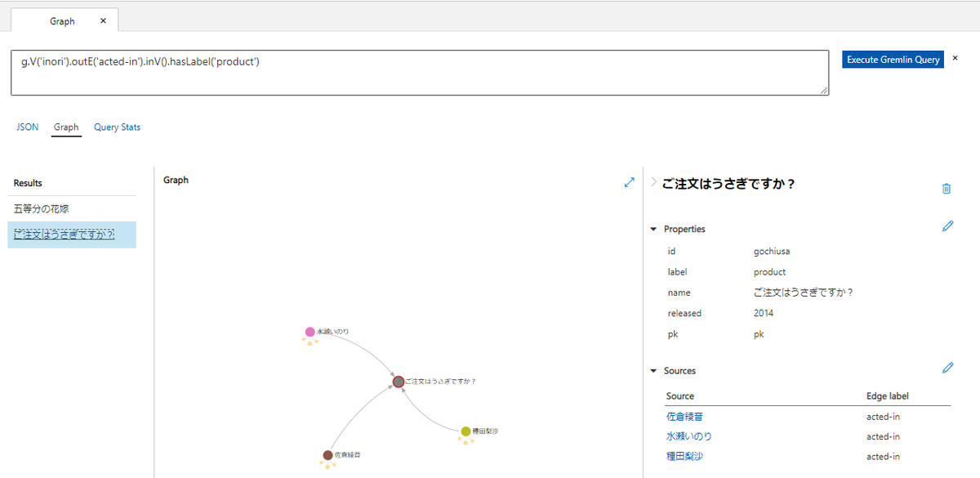Viewport: 980px width, 478px height.
Task: Edit the Sources list via its pencil icon
Action: pos(947,368)
